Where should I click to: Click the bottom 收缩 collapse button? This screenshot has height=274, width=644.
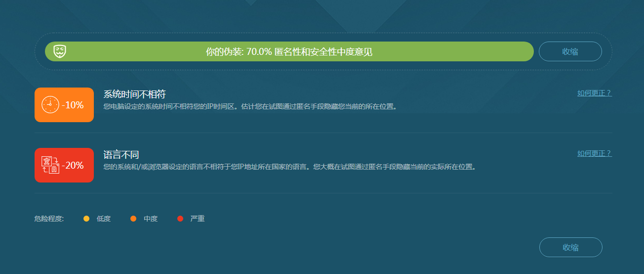[x=570, y=247]
